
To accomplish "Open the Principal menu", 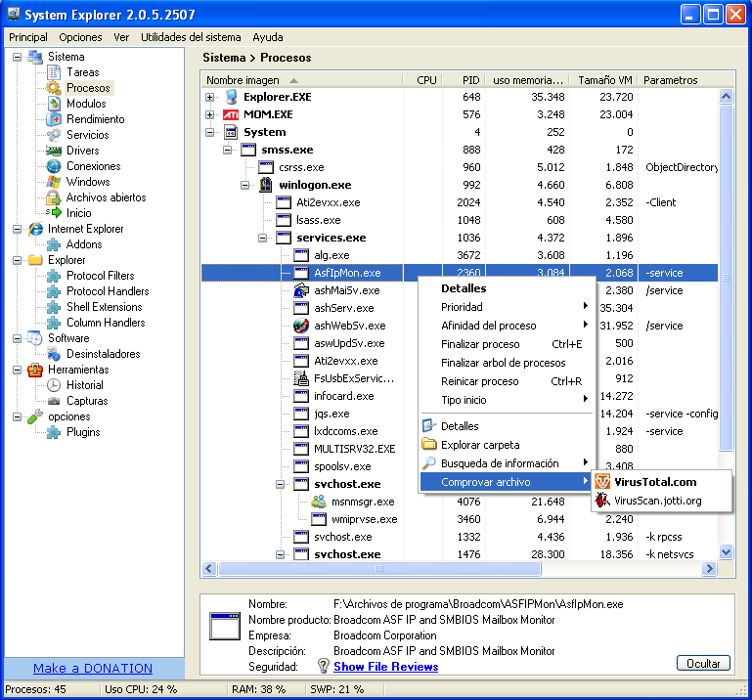I will 28,37.
